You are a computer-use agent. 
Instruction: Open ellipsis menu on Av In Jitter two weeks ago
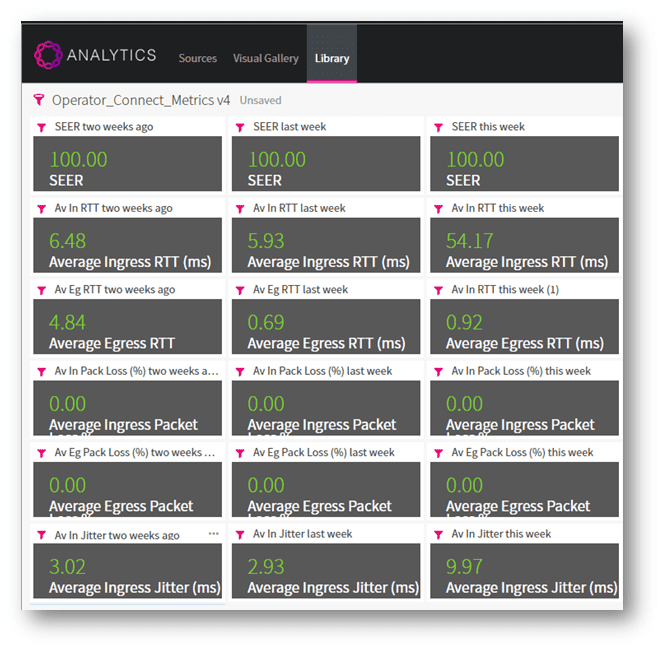click(x=213, y=534)
